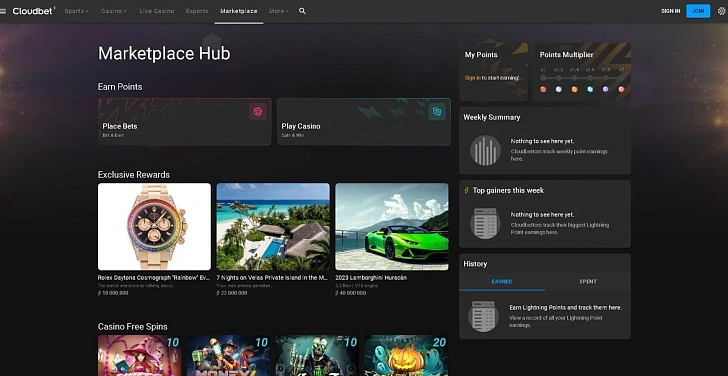Click the pink sports ball icon on Place Bets
The width and height of the screenshot is (728, 376).
tap(258, 111)
